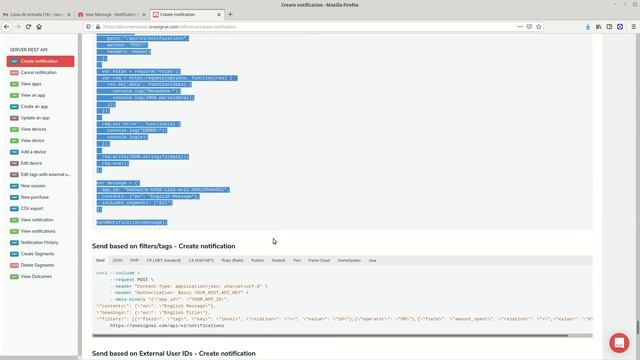The image size is (640, 360).
Task: Select the Shell code tab
Action: (100, 260)
